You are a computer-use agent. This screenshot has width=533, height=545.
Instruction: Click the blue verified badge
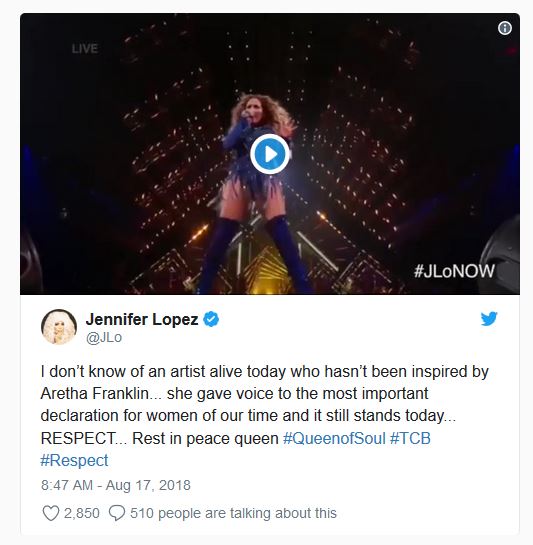pos(211,319)
